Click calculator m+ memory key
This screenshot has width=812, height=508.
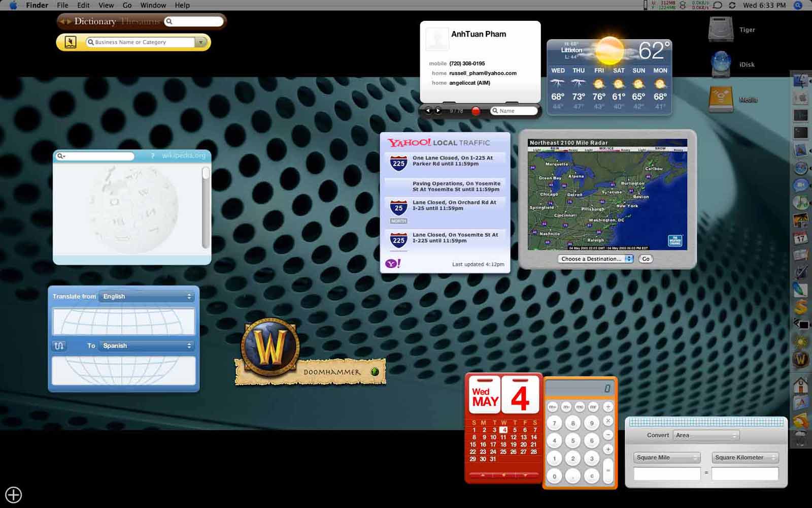553,407
